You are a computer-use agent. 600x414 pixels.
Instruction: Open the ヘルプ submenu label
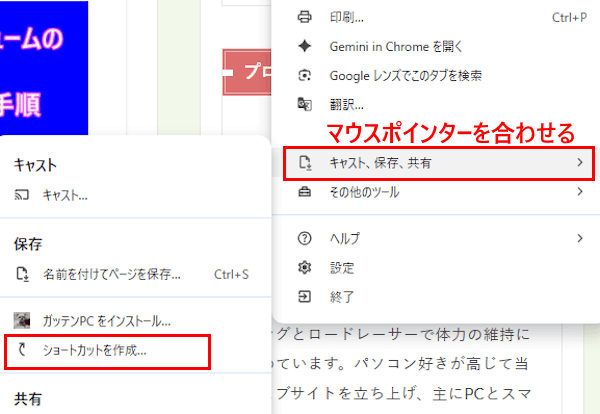[345, 238]
